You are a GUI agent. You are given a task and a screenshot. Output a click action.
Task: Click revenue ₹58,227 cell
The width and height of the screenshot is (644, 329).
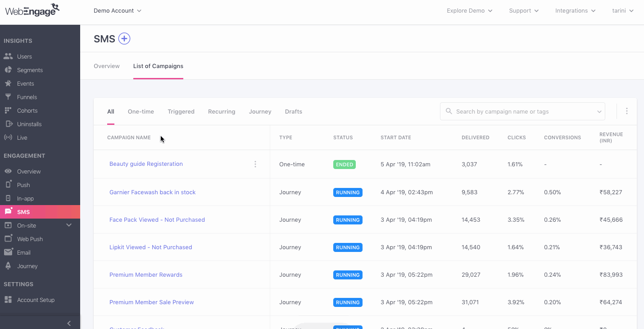[611, 192]
